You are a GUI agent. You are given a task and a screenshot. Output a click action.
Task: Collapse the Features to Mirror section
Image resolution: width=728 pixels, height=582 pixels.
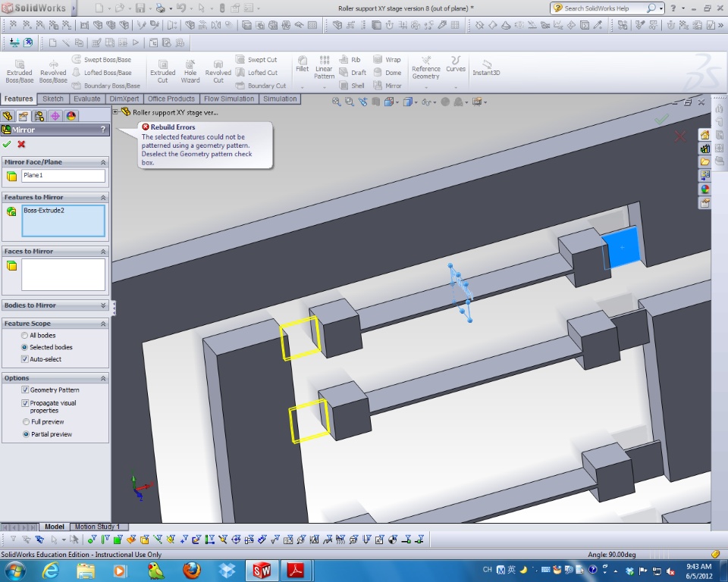tap(103, 197)
